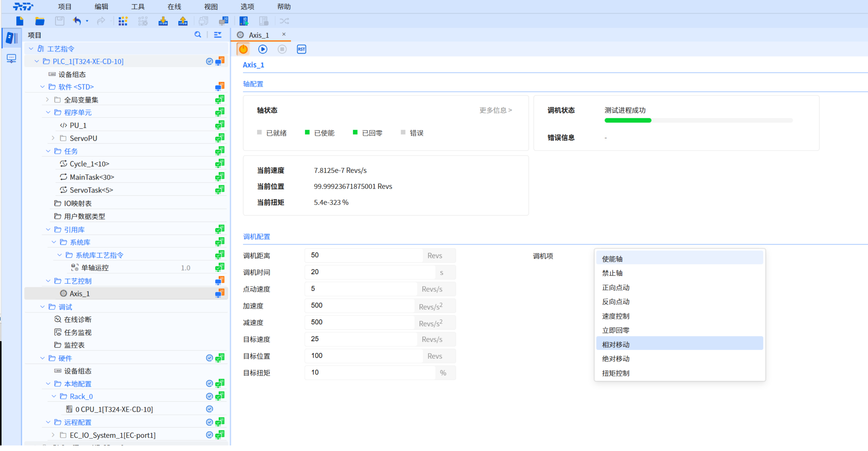Select 绝对移动 in the 调机项 list
The image size is (868, 451).
(616, 359)
